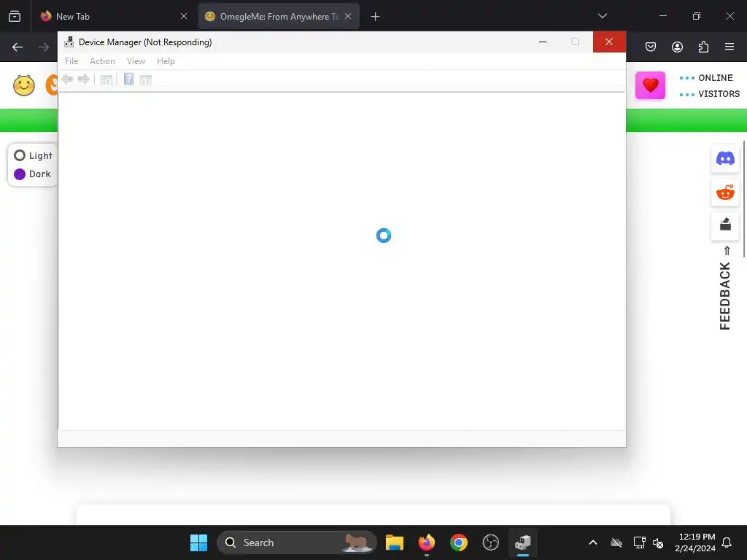The width and height of the screenshot is (747, 560).
Task: Open the Discord link icon on the sidebar
Action: (x=725, y=158)
